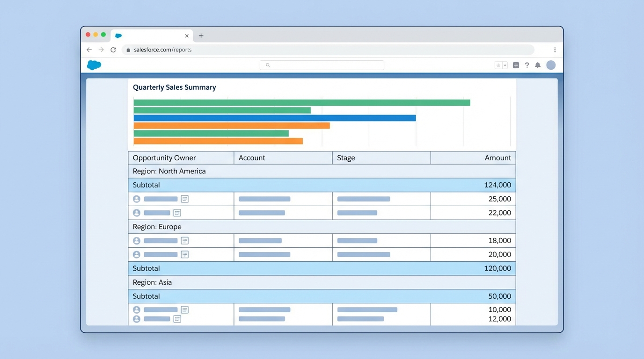The height and width of the screenshot is (359, 644).
Task: Click the person icon in the first Europe row
Action: click(136, 240)
